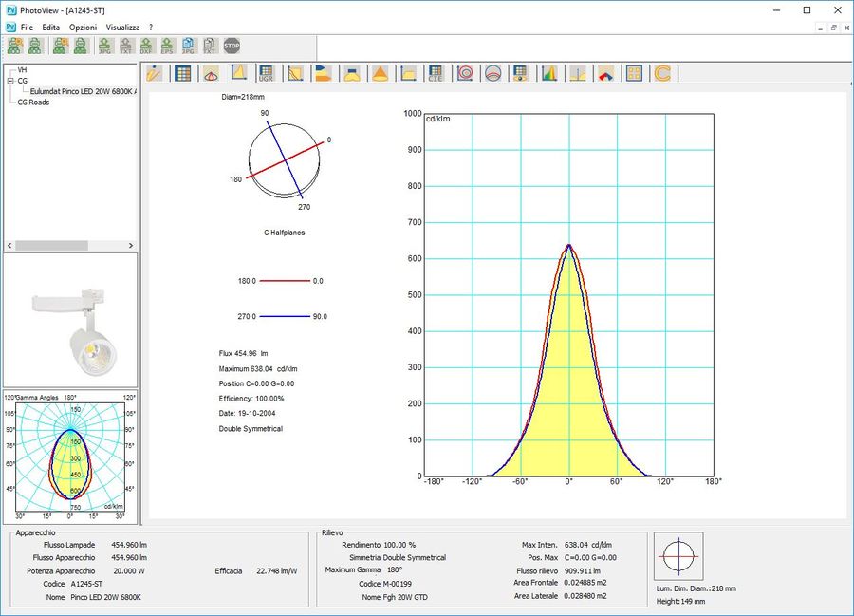Click the red circle with arcs icon
This screenshot has height=616, width=854.
492,73
